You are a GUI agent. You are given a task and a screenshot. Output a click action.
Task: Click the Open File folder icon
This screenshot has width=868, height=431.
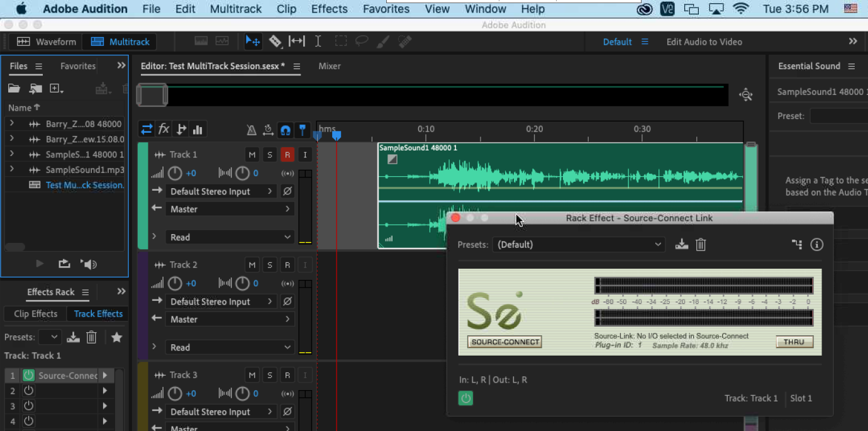14,89
